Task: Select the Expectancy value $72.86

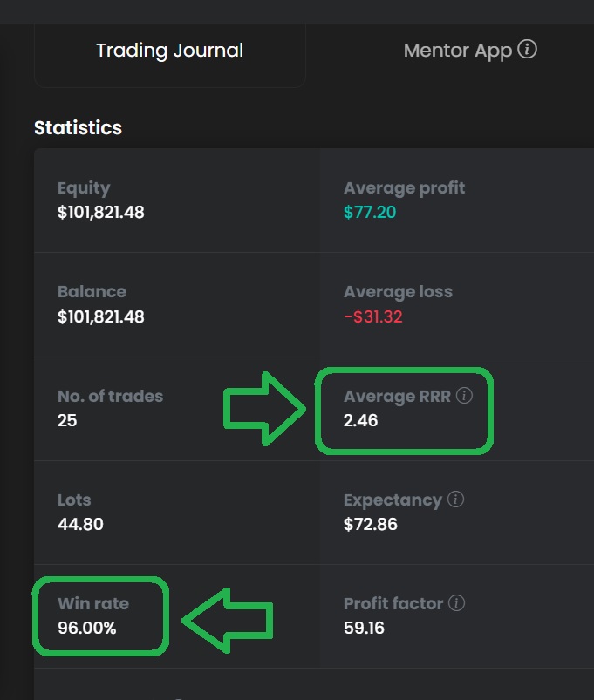Action: (x=371, y=524)
